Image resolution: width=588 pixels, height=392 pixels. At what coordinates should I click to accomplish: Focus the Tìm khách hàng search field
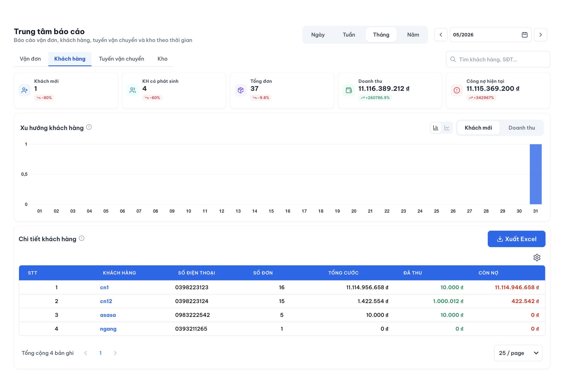pyautogui.click(x=498, y=59)
